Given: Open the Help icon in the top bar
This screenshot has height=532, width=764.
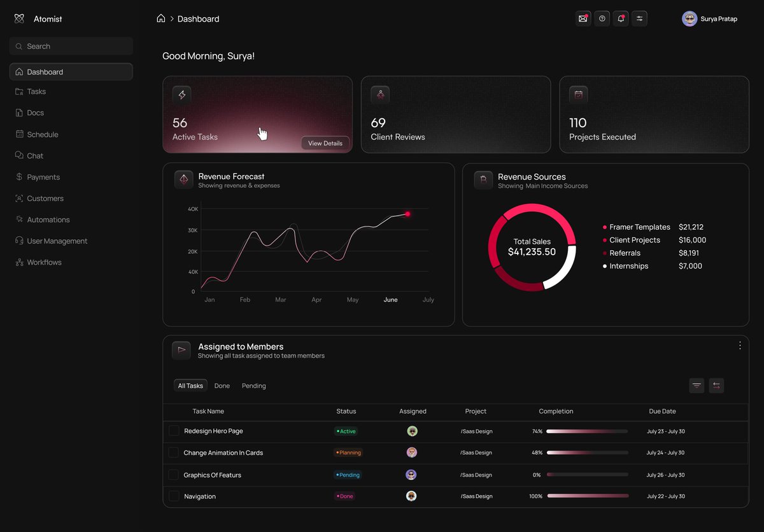Looking at the screenshot, I should (x=602, y=18).
